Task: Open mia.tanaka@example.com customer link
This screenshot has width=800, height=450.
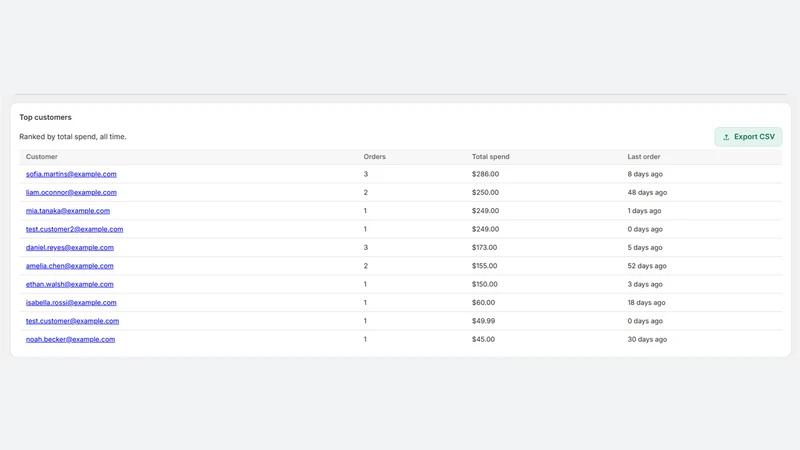Action: [x=68, y=211]
